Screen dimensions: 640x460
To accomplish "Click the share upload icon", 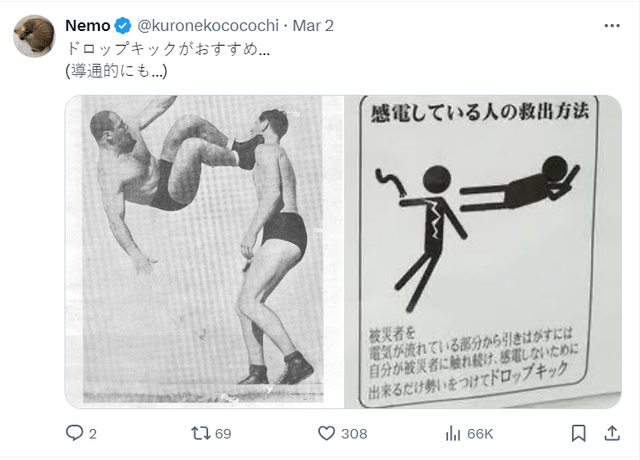I will tap(611, 433).
